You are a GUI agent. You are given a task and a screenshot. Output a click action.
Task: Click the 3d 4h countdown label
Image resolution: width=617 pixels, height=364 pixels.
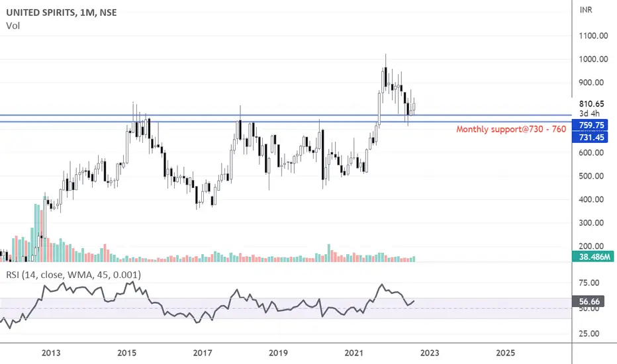[x=589, y=114]
